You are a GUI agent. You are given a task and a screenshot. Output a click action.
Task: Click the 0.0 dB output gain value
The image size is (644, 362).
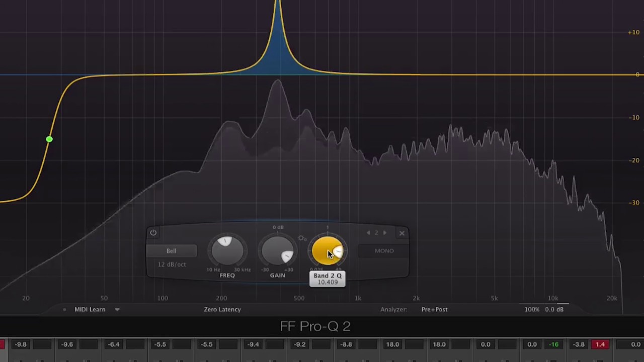554,309
